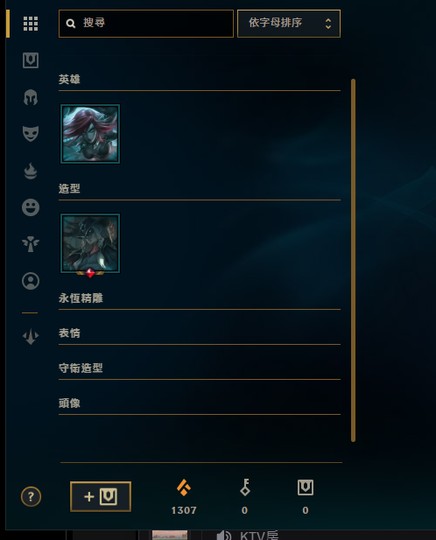This screenshot has height=540, width=436.
Task: Click the add chest purchase button
Action: [101, 496]
